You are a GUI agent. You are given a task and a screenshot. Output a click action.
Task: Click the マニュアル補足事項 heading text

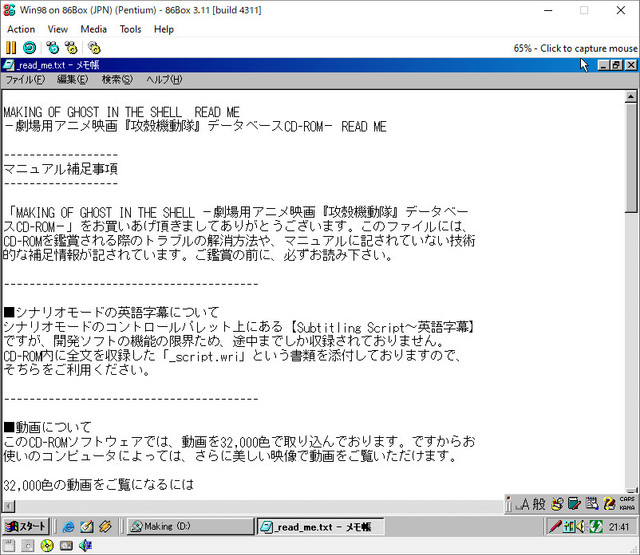[60, 169]
